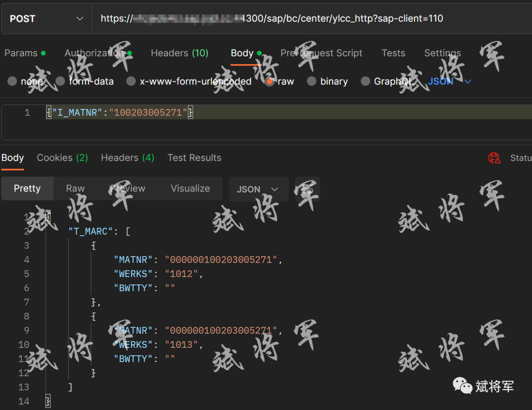
Task: Open the Settings tab
Action: (x=442, y=53)
